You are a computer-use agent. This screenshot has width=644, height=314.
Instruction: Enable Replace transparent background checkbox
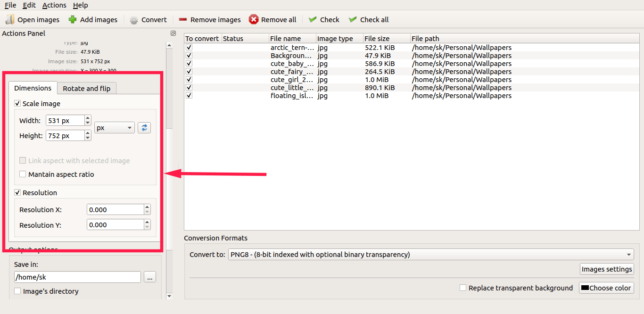point(463,288)
